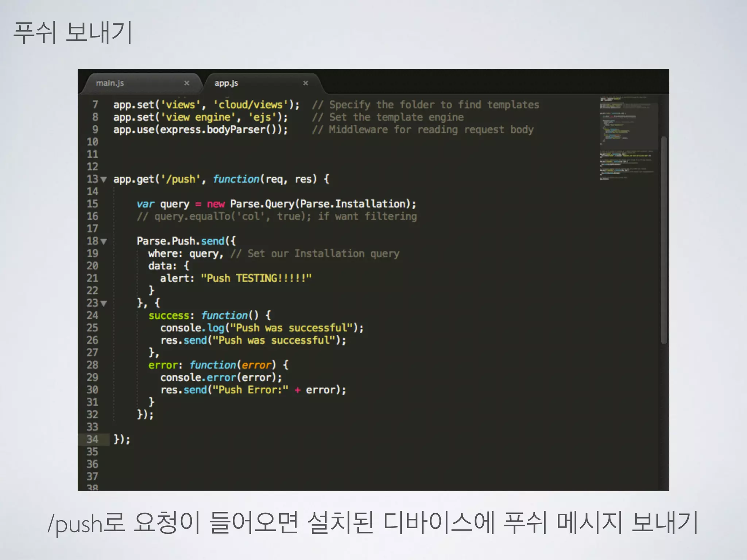Click line number 7 in the gutter
Viewport: 747px width, 560px height.
pyautogui.click(x=95, y=105)
